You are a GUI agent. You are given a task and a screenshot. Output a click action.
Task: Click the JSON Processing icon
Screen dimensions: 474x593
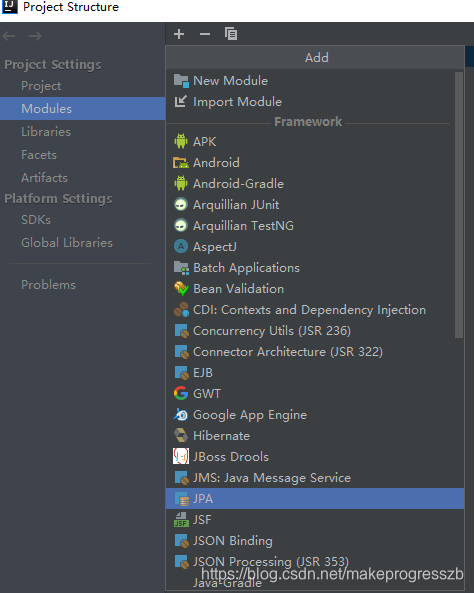click(182, 562)
